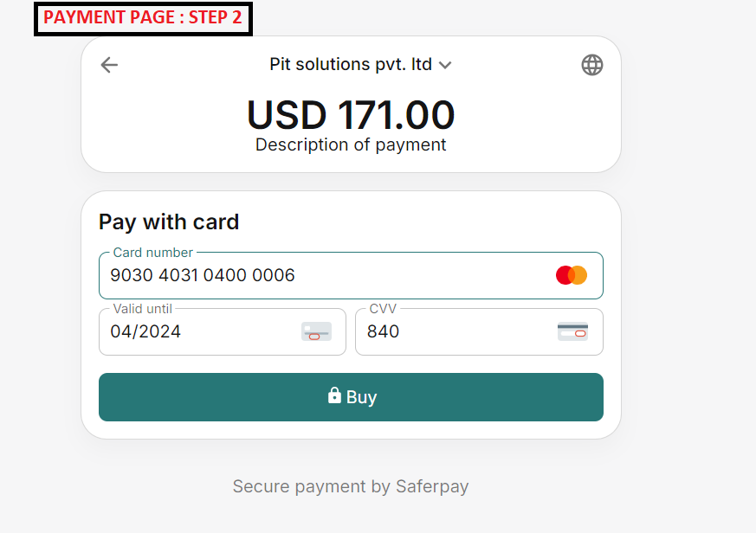Click the Description of payment text

click(x=351, y=144)
